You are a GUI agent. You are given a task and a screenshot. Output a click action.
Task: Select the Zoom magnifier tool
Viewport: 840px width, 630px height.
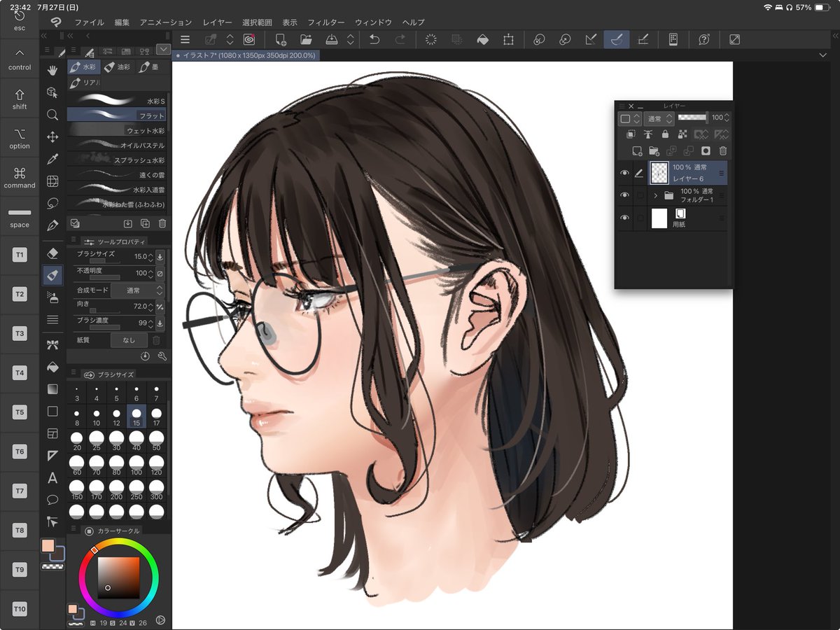click(52, 115)
